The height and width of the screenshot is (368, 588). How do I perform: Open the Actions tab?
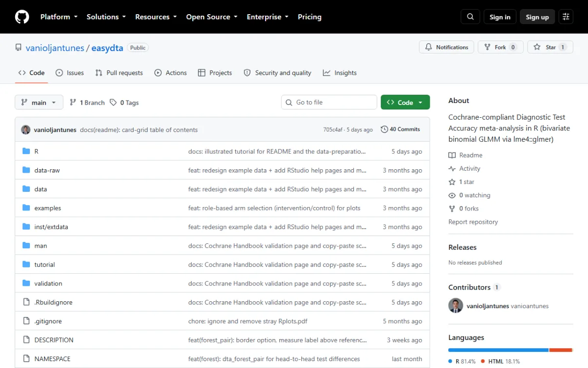171,73
